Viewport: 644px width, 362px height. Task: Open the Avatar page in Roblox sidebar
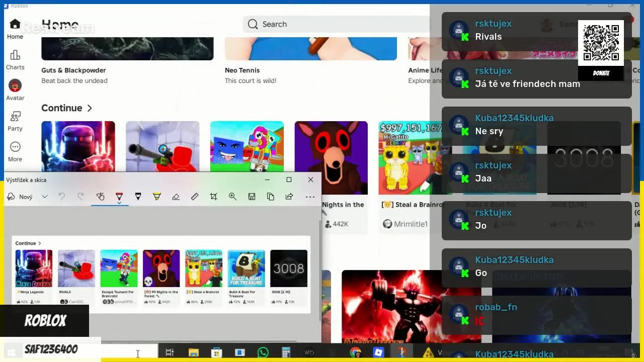(15, 90)
